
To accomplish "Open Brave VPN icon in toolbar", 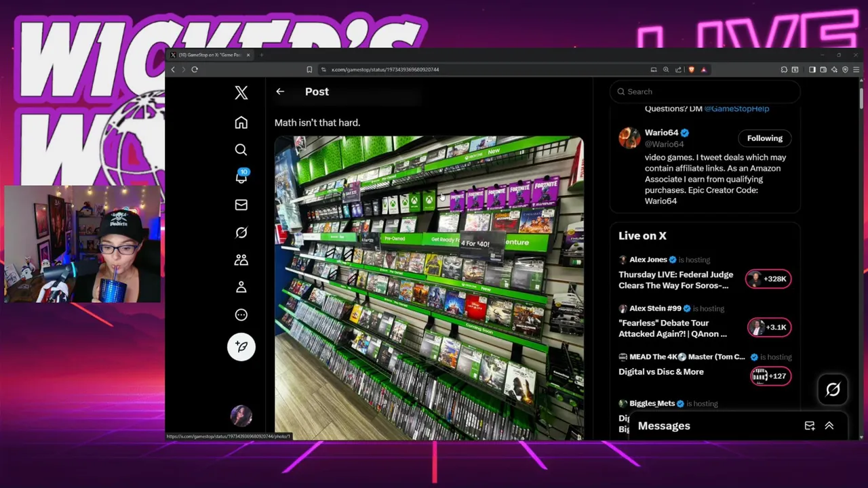I will coord(845,69).
